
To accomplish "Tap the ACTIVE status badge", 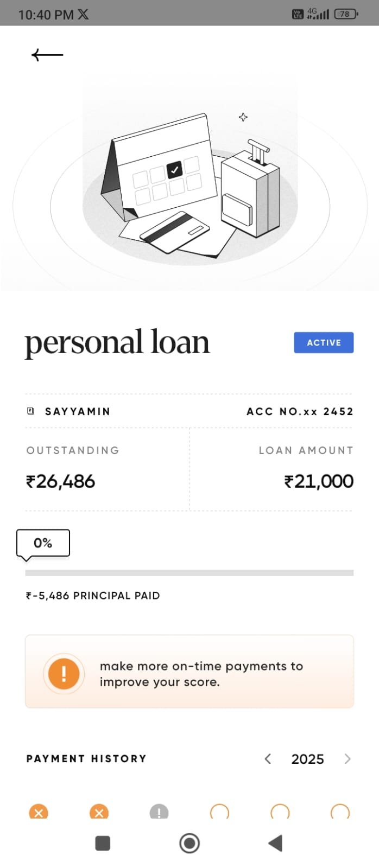I will pos(324,343).
